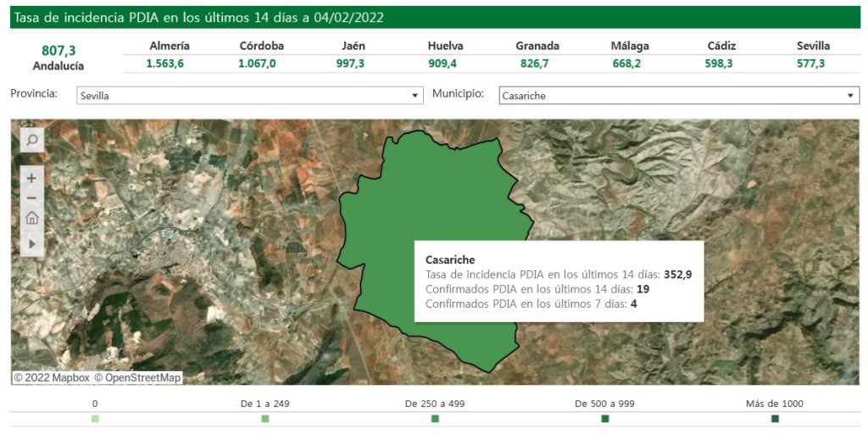Zoom in with the plus button
The height and width of the screenshot is (434, 868).
coord(31,178)
